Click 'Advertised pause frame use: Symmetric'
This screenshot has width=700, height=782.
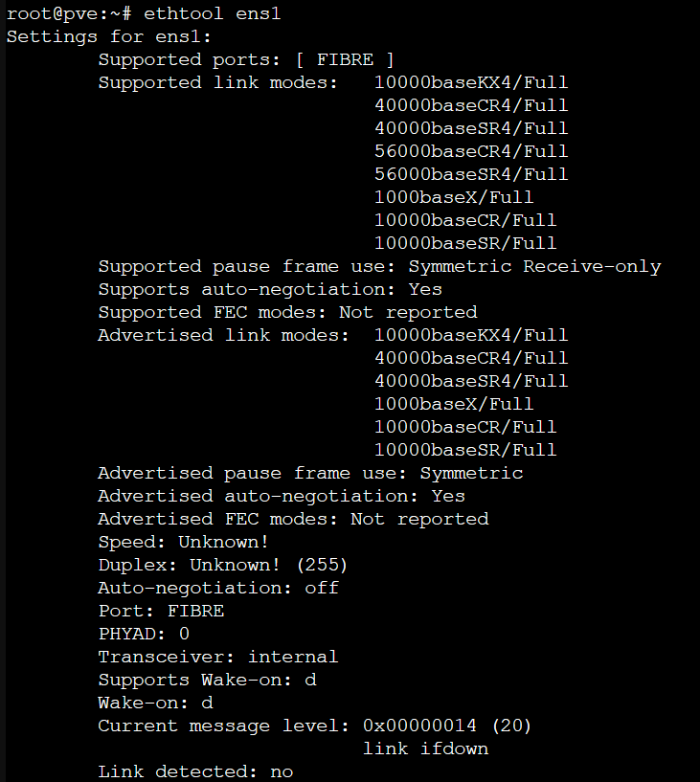pos(311,473)
